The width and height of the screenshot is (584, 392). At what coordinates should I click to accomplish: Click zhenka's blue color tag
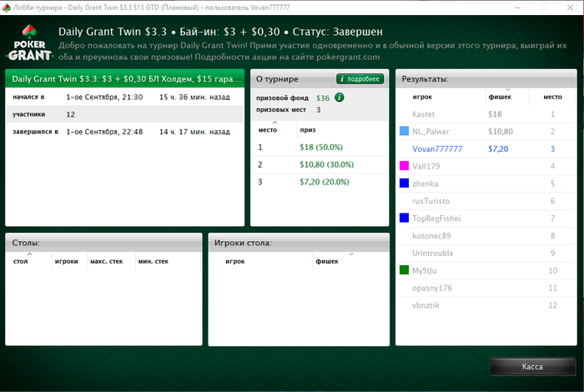tap(404, 183)
